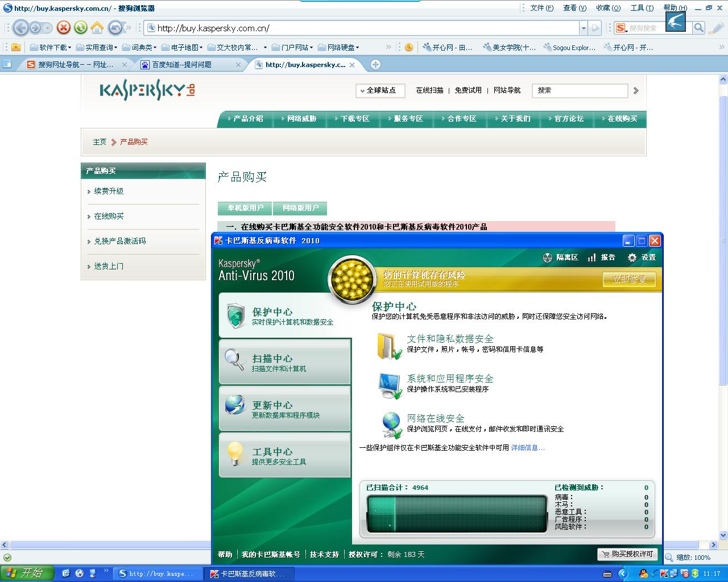Click 在线扫描 link at page top

coord(429,90)
